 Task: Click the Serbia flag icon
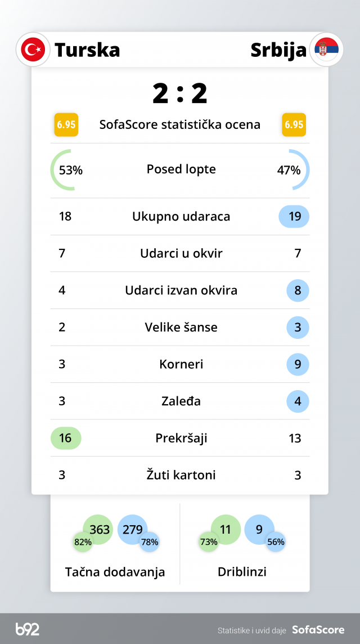pyautogui.click(x=327, y=50)
